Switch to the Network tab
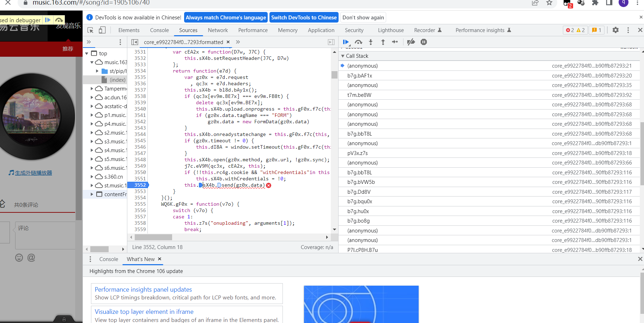The width and height of the screenshot is (644, 323). click(218, 30)
